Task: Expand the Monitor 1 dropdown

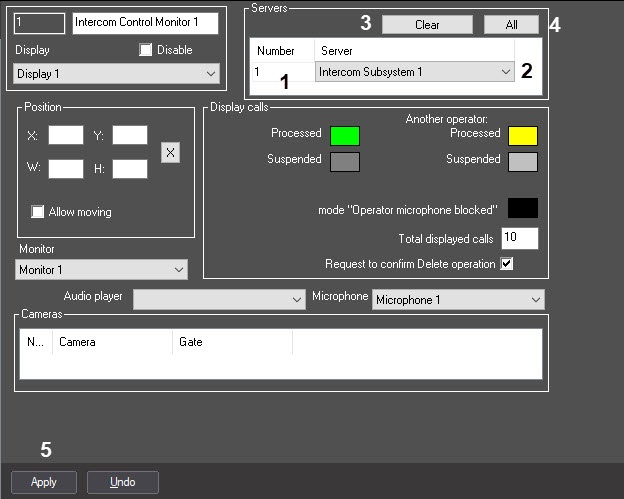Action: pyautogui.click(x=101, y=269)
